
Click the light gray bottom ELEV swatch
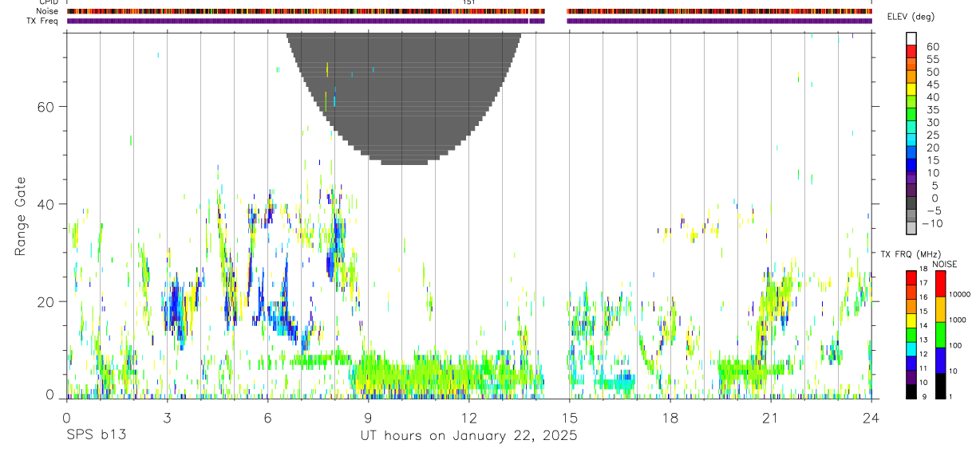[x=911, y=228]
